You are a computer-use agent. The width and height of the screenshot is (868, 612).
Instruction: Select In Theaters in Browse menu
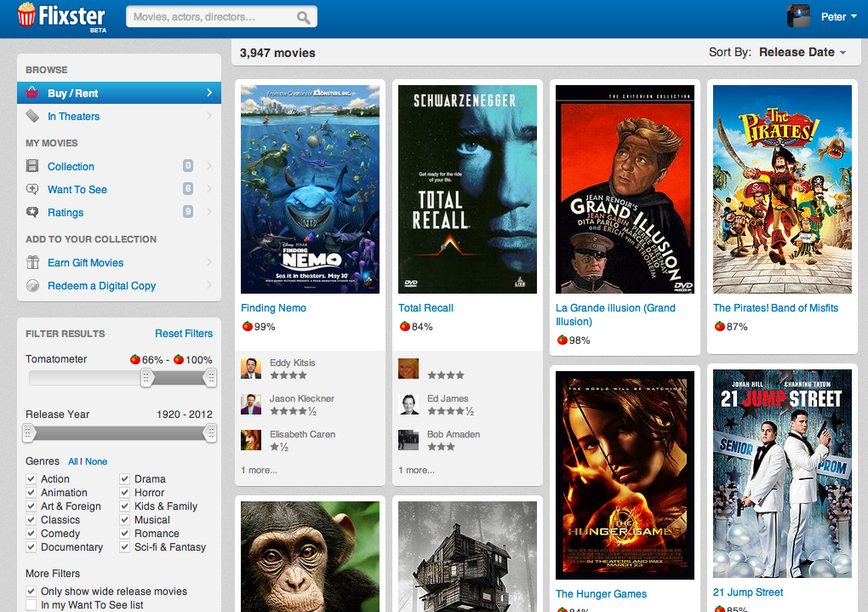click(119, 116)
